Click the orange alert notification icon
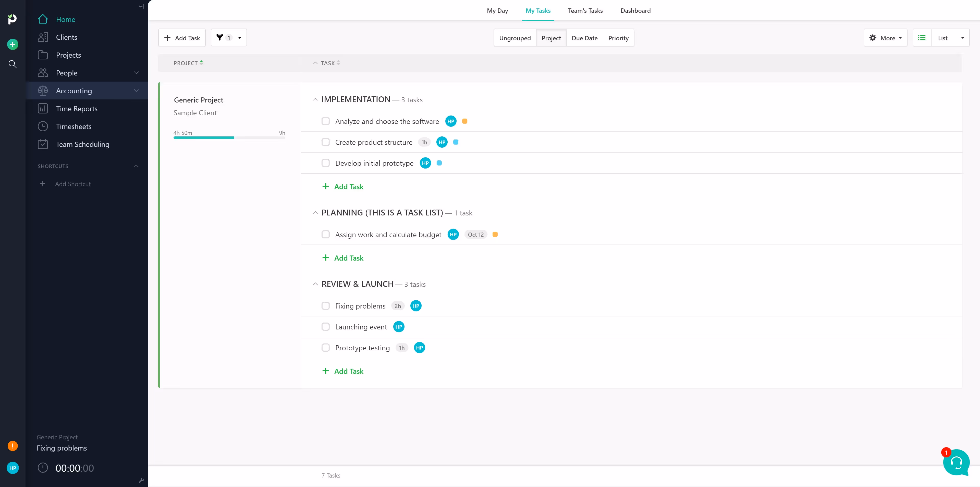The height and width of the screenshot is (487, 980). pyautogui.click(x=13, y=445)
